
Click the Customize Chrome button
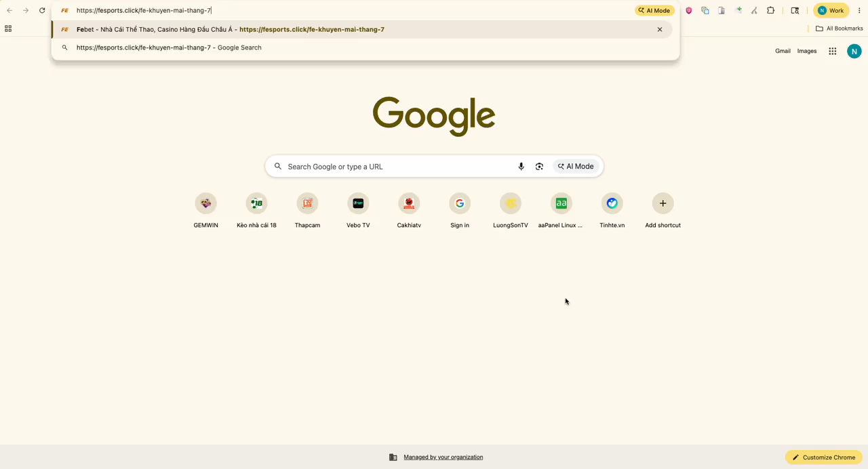click(x=824, y=457)
